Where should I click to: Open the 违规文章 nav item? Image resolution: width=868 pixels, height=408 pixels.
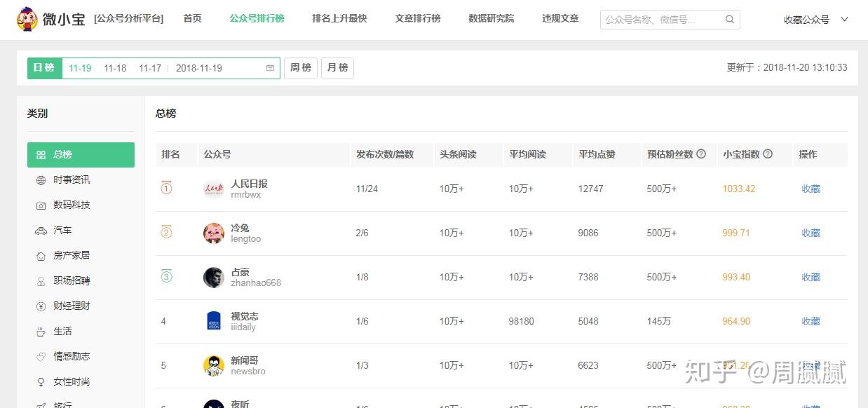pyautogui.click(x=560, y=19)
